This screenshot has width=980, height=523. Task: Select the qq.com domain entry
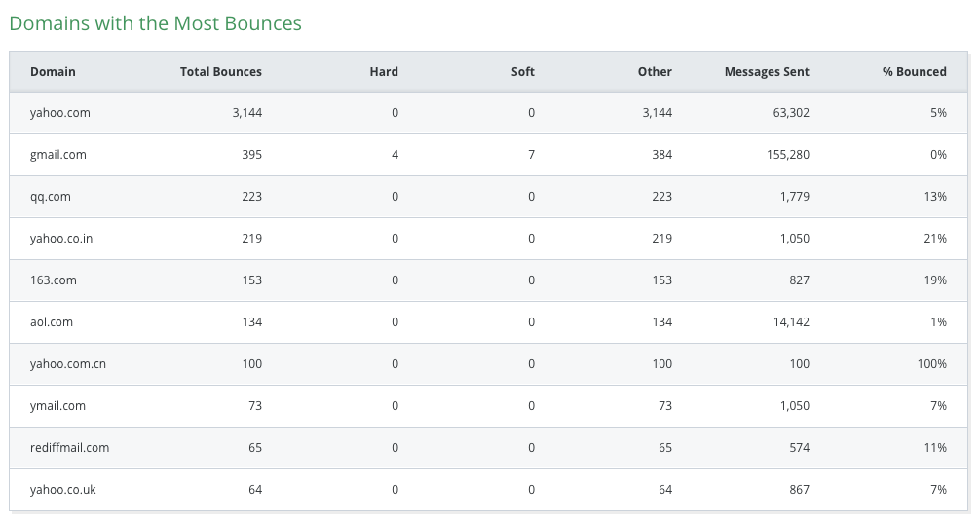coord(51,197)
